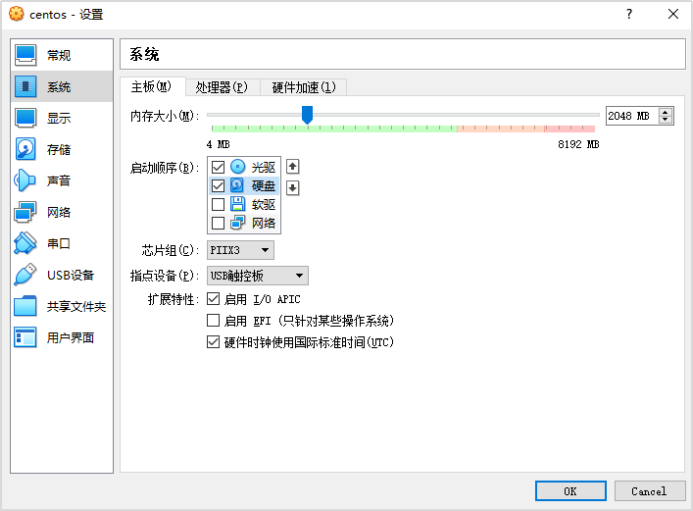Image resolution: width=693 pixels, height=511 pixels.
Task: Open the 芯片组 PIIX3 dropdown
Action: click(x=240, y=250)
